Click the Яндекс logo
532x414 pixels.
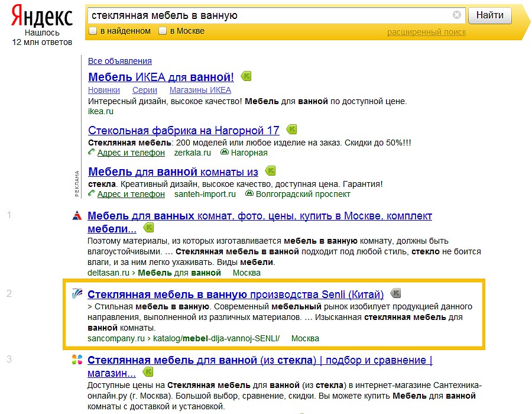(42, 16)
